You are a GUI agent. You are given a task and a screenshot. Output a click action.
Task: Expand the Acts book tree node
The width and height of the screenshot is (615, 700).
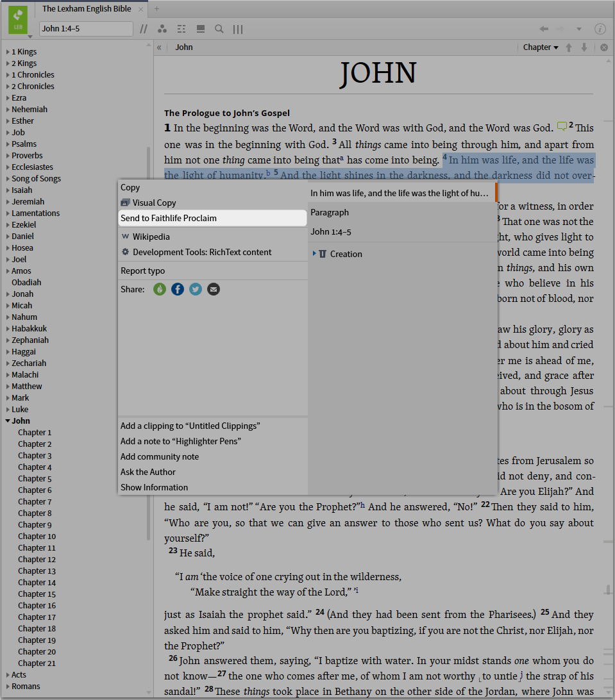tap(8, 675)
